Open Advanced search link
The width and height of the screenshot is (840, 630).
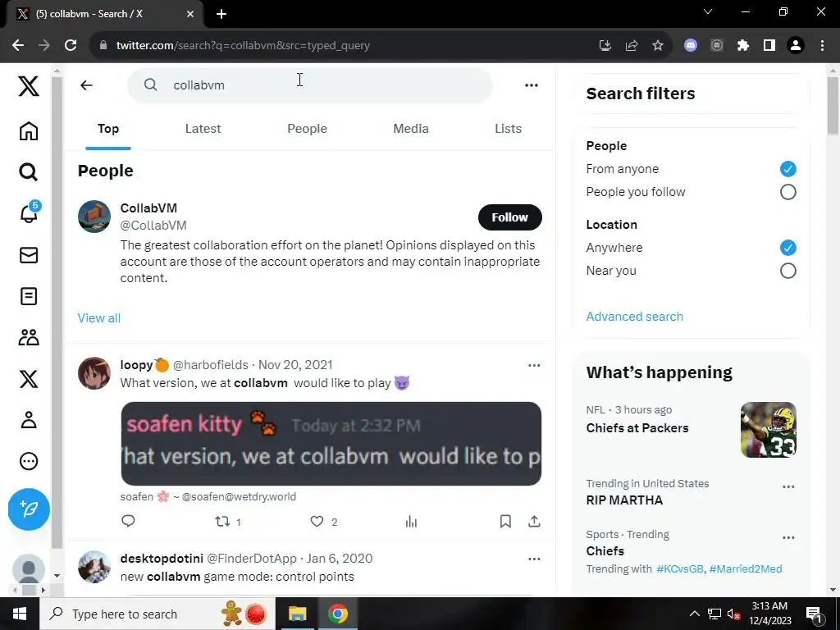tap(634, 317)
